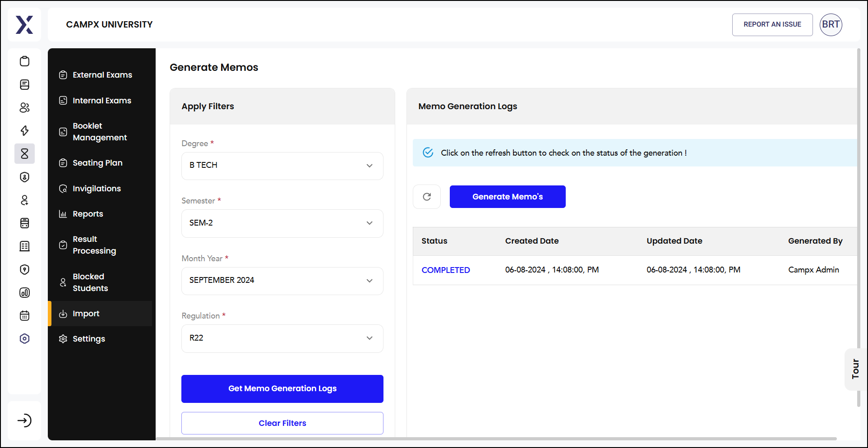Viewport: 868px width, 448px height.
Task: Click the COMPLETED status link
Action: point(446,270)
